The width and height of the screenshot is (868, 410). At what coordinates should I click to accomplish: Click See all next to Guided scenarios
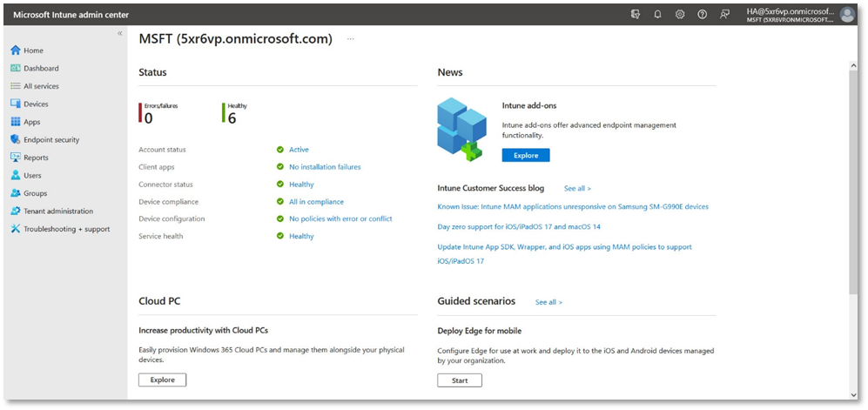click(548, 302)
